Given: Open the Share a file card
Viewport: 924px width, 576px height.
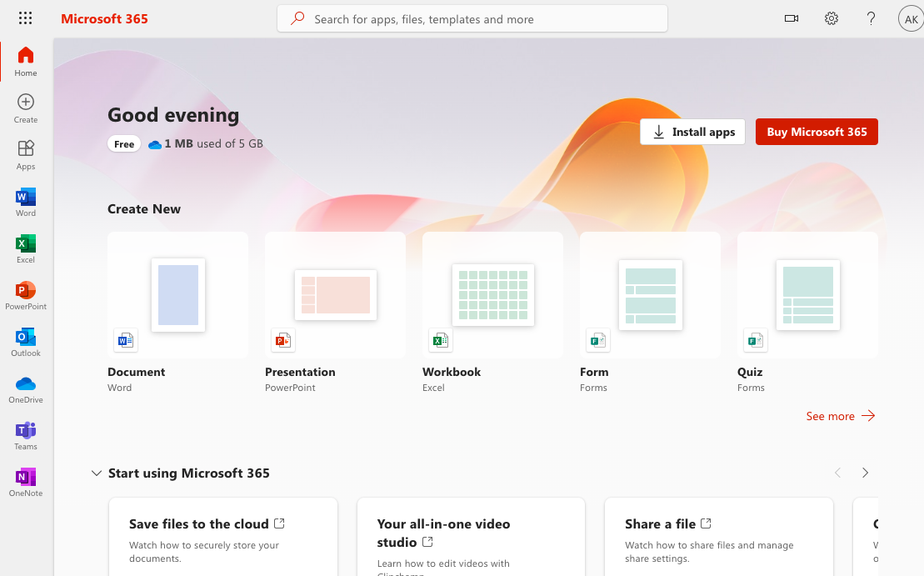Looking at the screenshot, I should click(x=719, y=537).
